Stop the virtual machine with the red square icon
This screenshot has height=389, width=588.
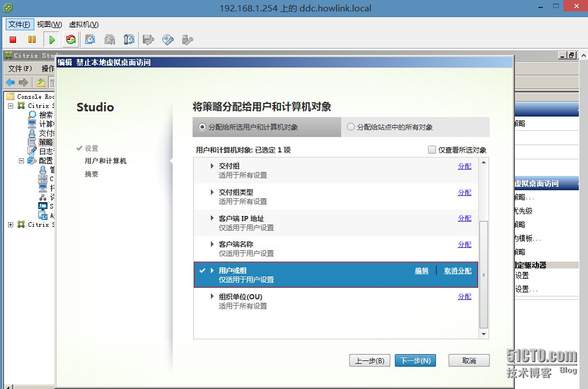(13, 39)
